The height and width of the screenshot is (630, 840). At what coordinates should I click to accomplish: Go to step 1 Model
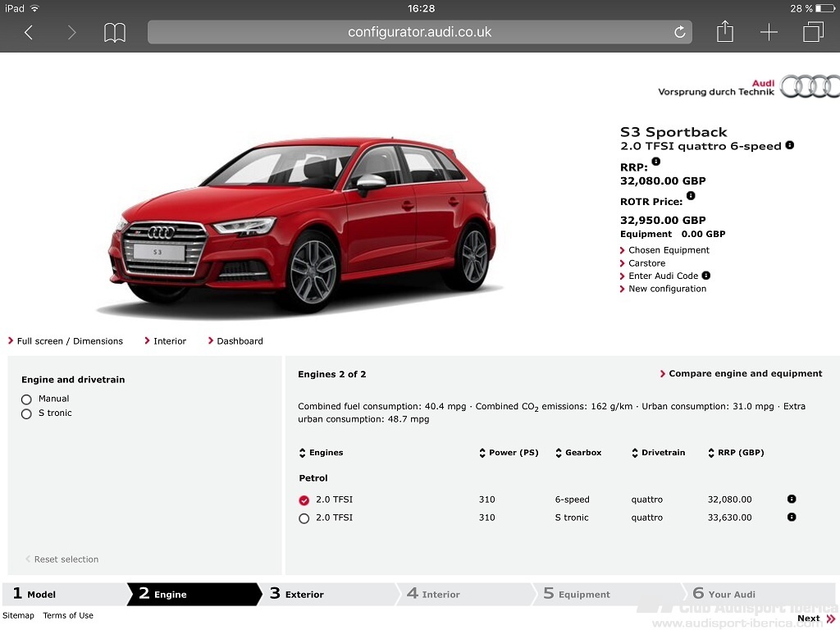click(64, 594)
